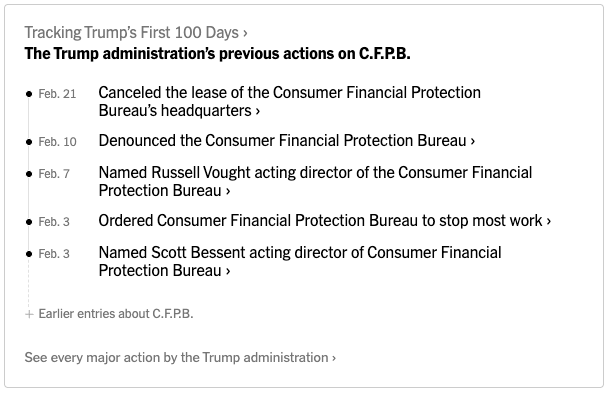Image resolution: width=608 pixels, height=394 pixels.
Task: Click the arrow after 'Denounced ... Bureau'
Action: 472,141
